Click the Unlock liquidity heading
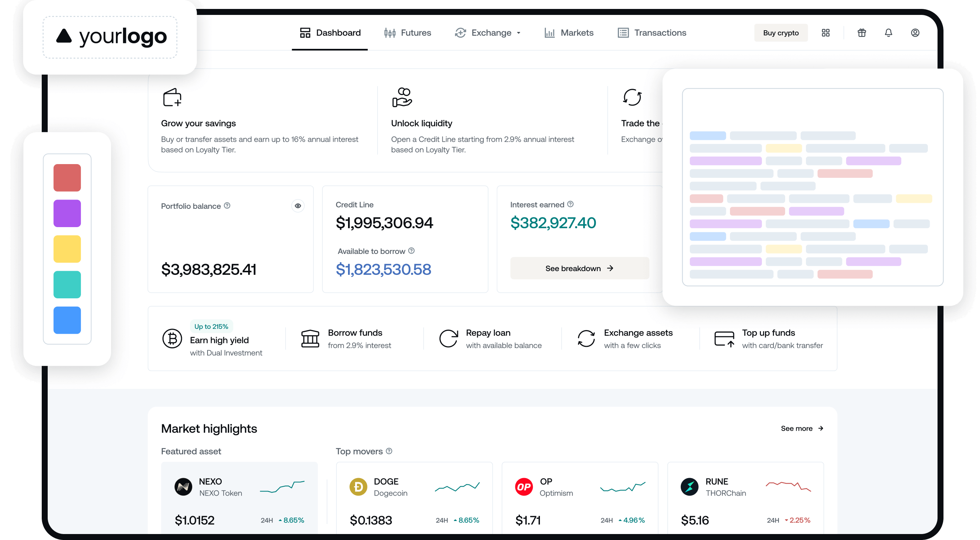 point(421,123)
